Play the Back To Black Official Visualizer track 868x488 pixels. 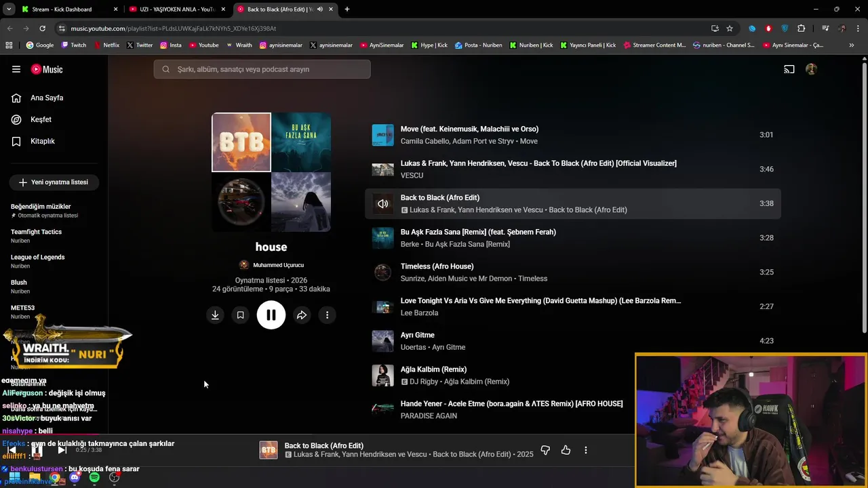[538, 163]
